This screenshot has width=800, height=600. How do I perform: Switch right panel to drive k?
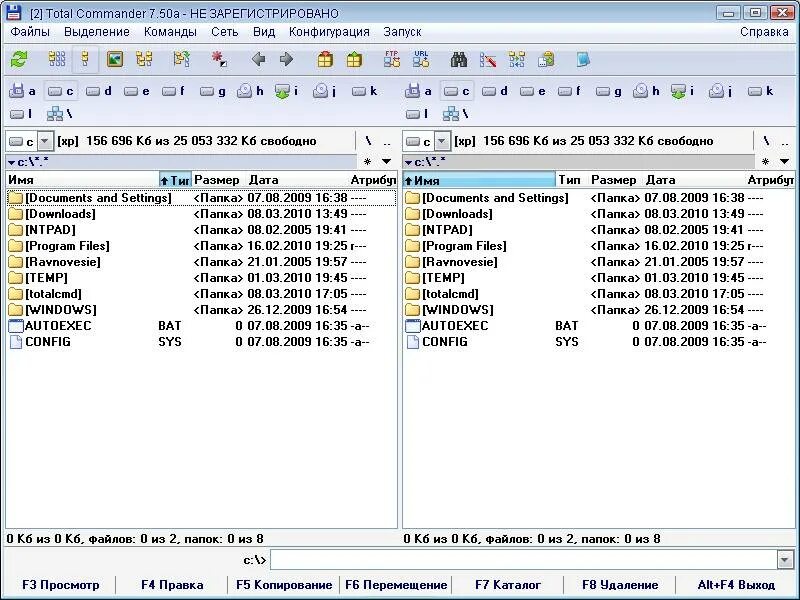761,91
